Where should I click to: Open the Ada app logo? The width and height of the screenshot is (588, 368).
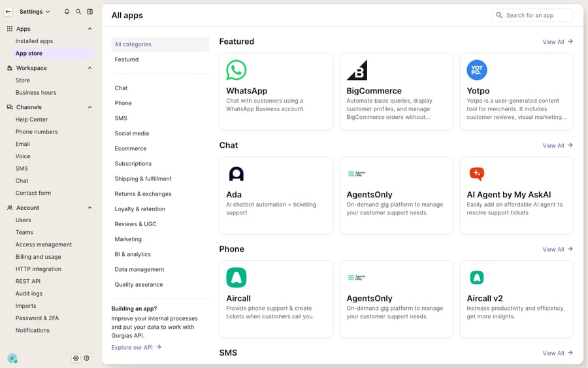click(x=237, y=174)
